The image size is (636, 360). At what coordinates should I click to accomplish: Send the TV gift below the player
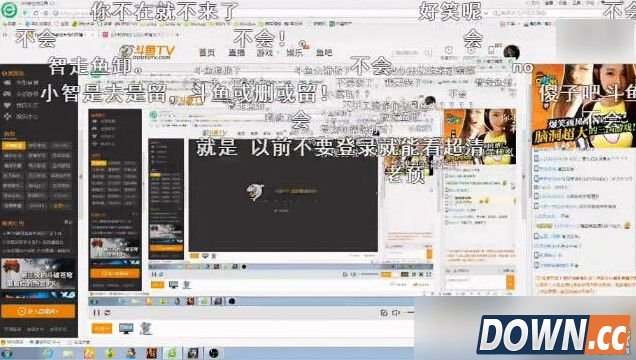tap(126, 328)
